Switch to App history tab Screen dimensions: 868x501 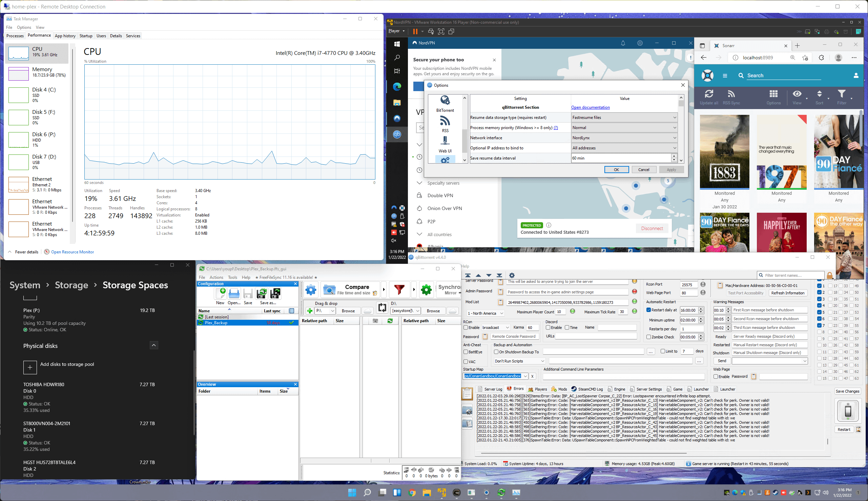65,36
